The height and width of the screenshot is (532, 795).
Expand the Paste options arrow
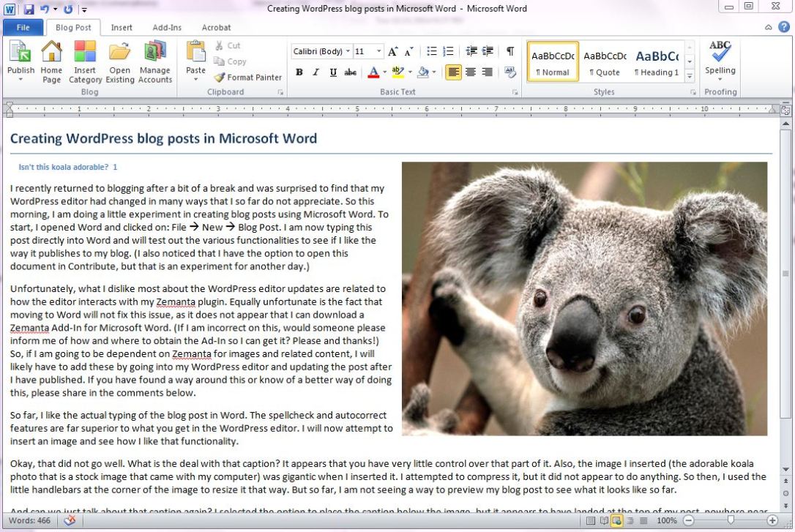(195, 80)
